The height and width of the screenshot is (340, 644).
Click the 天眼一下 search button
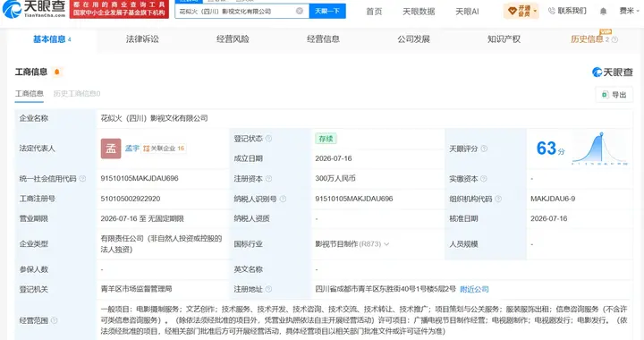(327, 11)
